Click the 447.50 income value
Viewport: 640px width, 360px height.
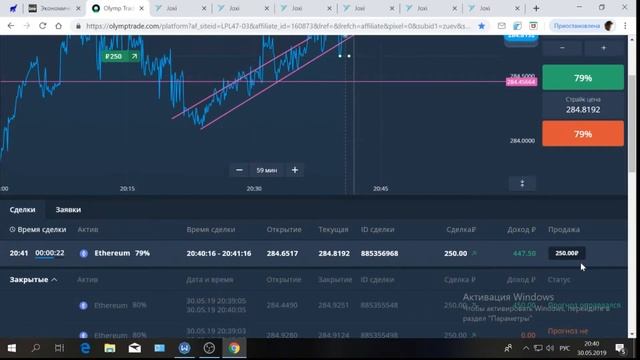tap(524, 253)
